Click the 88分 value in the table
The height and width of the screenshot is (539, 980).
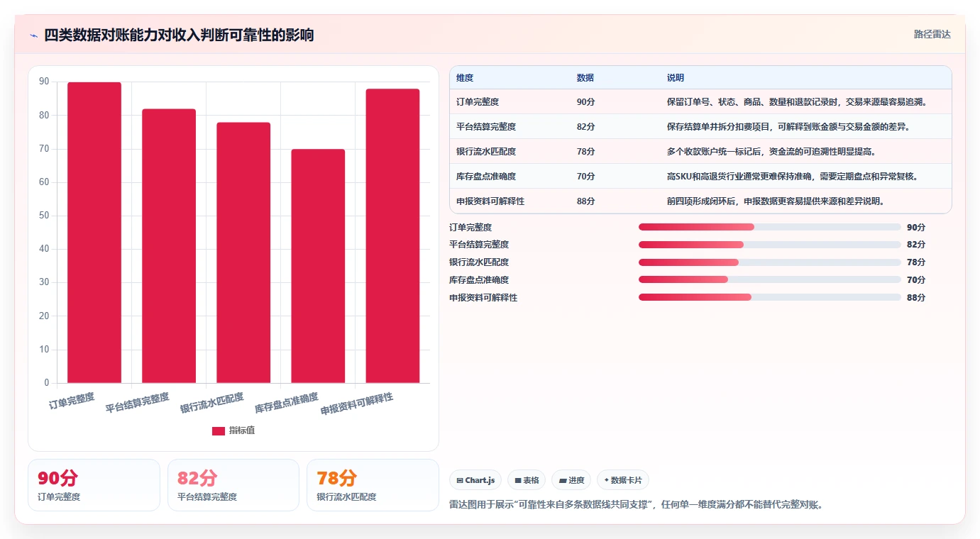click(x=585, y=201)
